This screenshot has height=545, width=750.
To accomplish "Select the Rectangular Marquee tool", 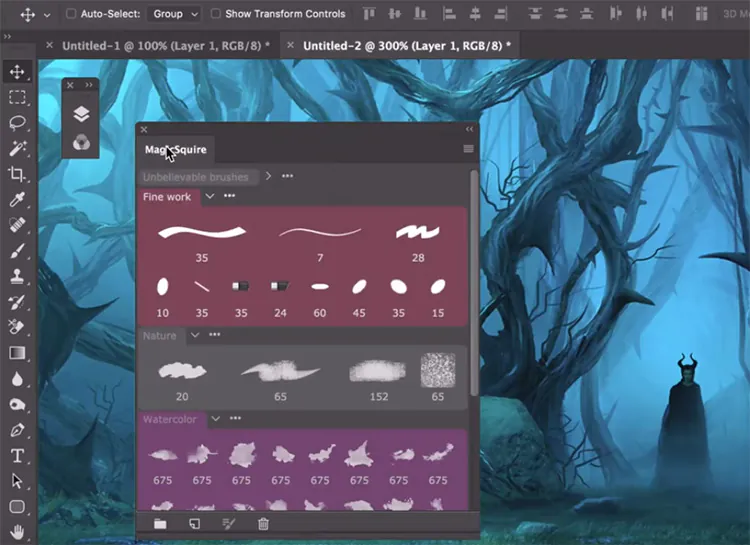I will [x=17, y=97].
